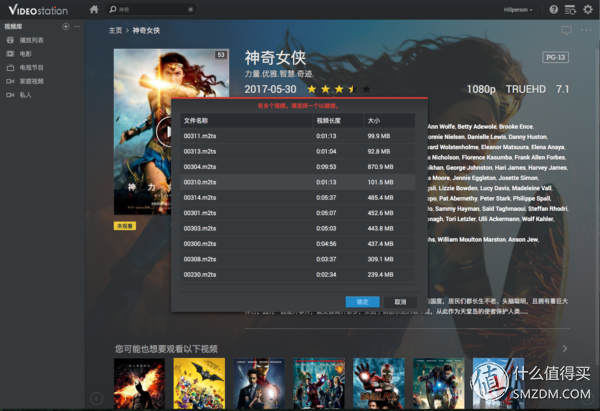Image resolution: width=600 pixels, height=411 pixels.
Task: Select file 00310.m2ts
Action: (x=298, y=182)
